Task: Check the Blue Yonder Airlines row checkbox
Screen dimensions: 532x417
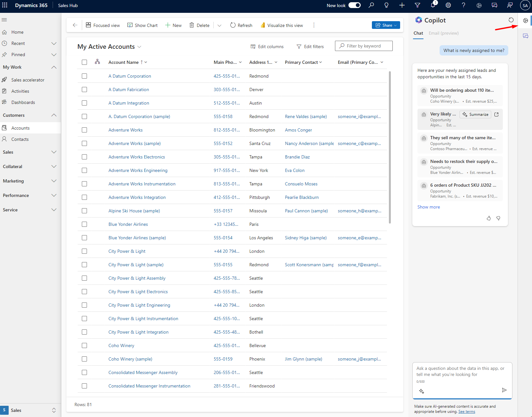Action: [84, 224]
